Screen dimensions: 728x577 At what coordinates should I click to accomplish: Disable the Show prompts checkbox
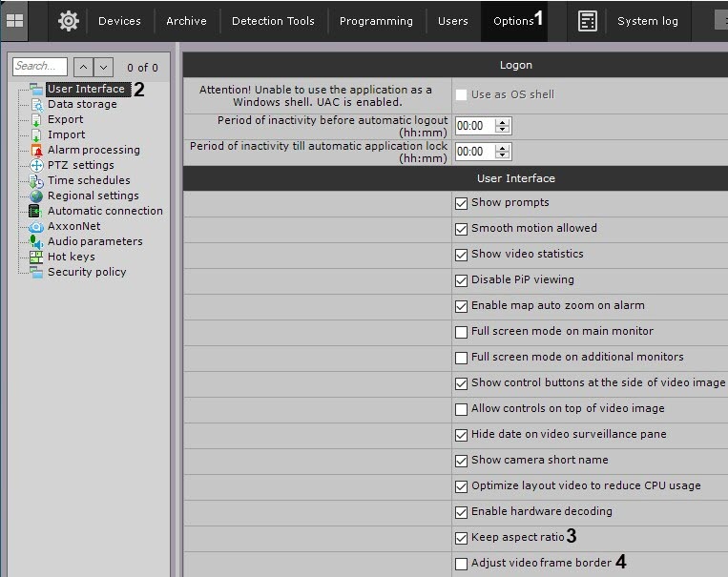(462, 203)
